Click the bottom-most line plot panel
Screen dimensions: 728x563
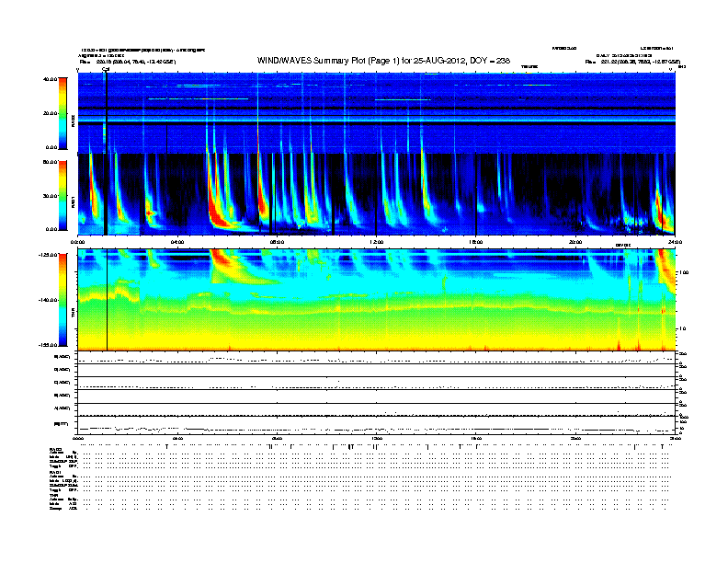(x=376, y=426)
